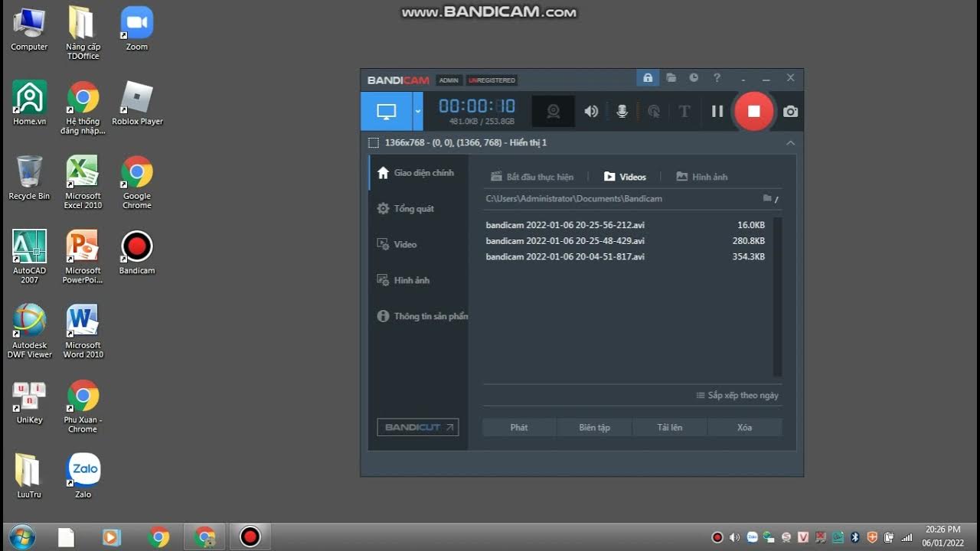The height and width of the screenshot is (551, 980).
Task: Open the scheduled recording clock icon
Action: coord(694,78)
